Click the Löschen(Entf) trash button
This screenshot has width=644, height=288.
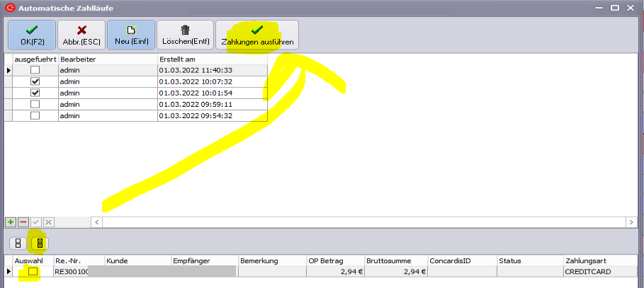click(x=185, y=35)
